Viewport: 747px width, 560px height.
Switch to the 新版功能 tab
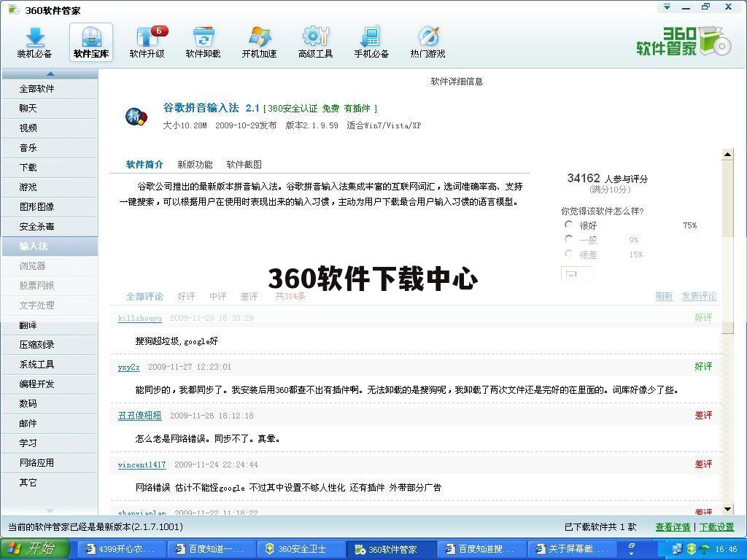(x=195, y=164)
